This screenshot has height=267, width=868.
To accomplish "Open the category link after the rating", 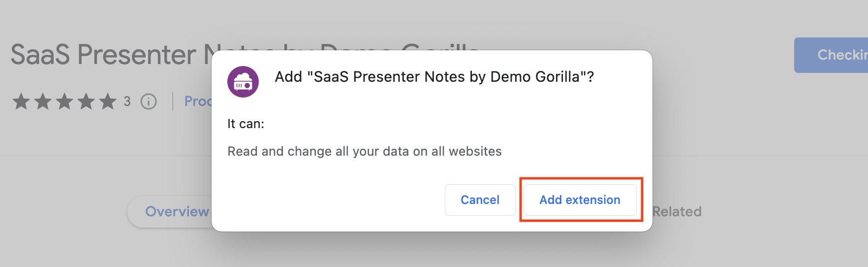I will click(x=198, y=101).
